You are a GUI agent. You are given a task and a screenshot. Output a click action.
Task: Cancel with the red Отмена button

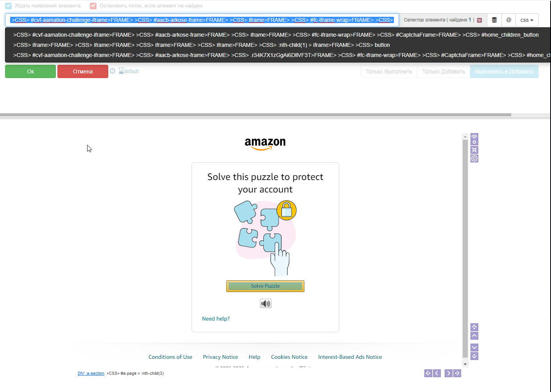pyautogui.click(x=83, y=71)
